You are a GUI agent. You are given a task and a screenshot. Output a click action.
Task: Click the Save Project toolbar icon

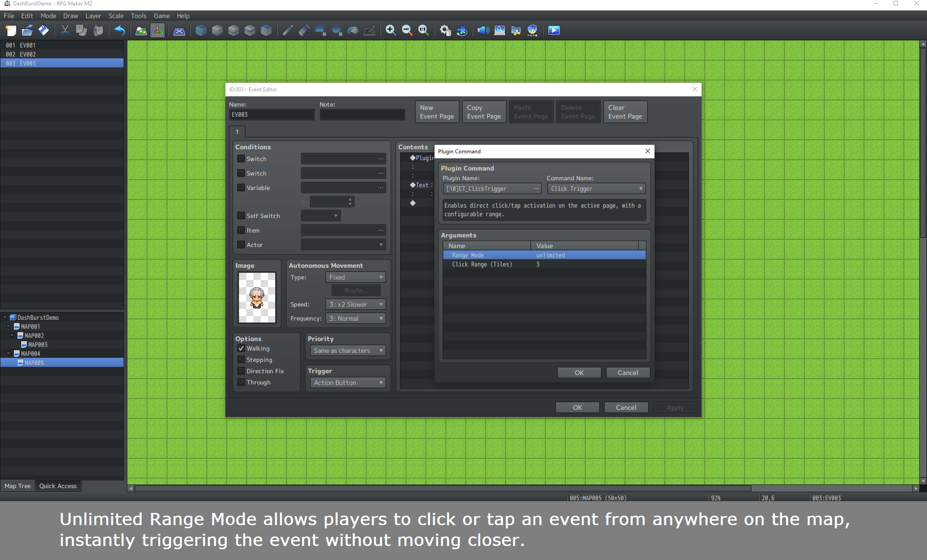coord(43,30)
